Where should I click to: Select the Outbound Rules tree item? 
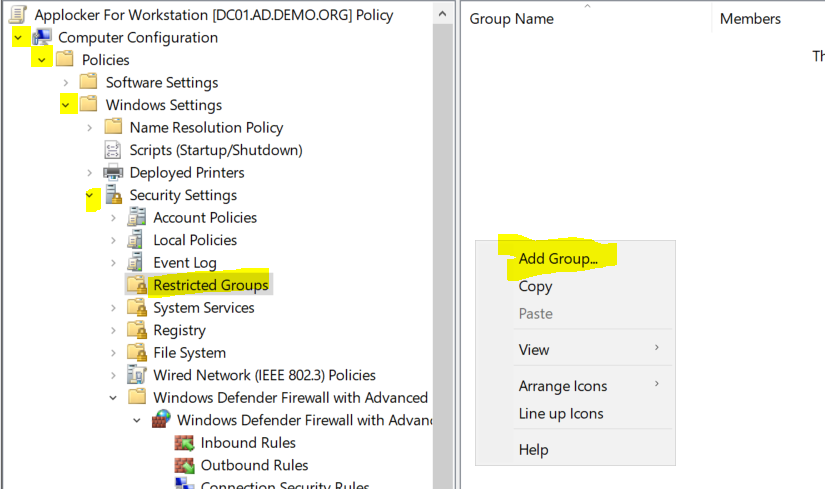click(x=255, y=465)
